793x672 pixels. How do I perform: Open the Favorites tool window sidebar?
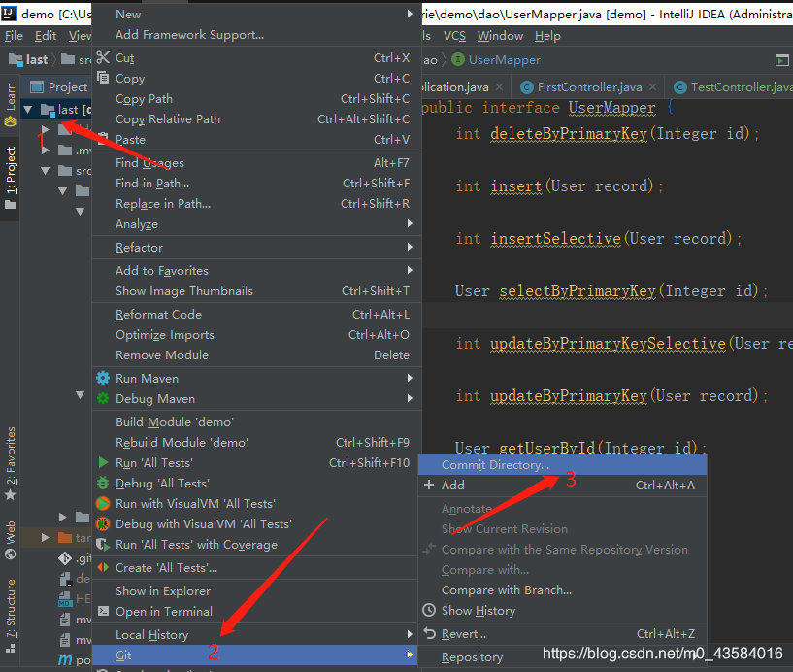click(10, 463)
